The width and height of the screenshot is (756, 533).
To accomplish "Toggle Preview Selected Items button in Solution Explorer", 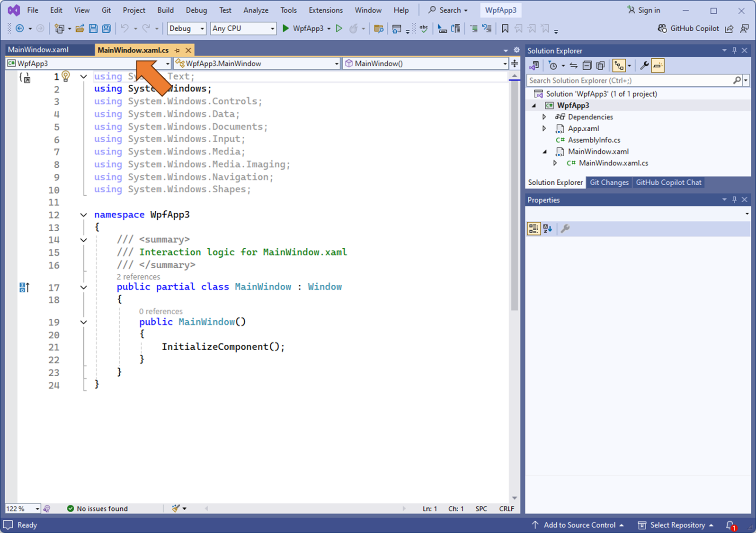I will 658,65.
